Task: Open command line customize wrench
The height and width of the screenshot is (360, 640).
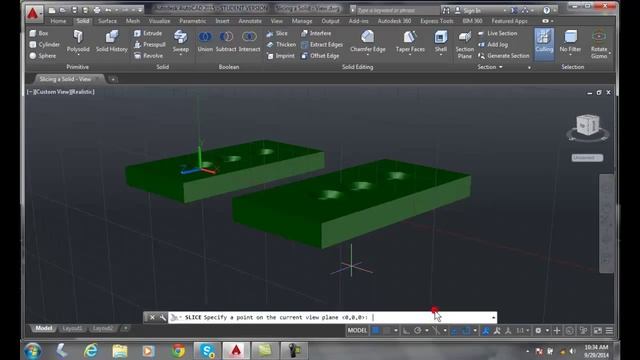Action: point(162,317)
